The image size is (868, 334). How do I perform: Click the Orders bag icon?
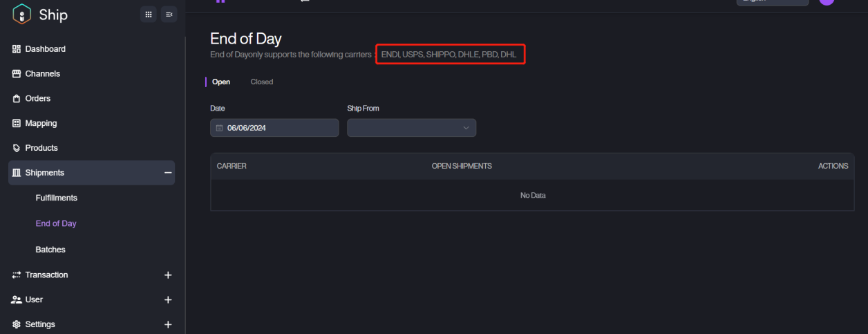click(17, 99)
